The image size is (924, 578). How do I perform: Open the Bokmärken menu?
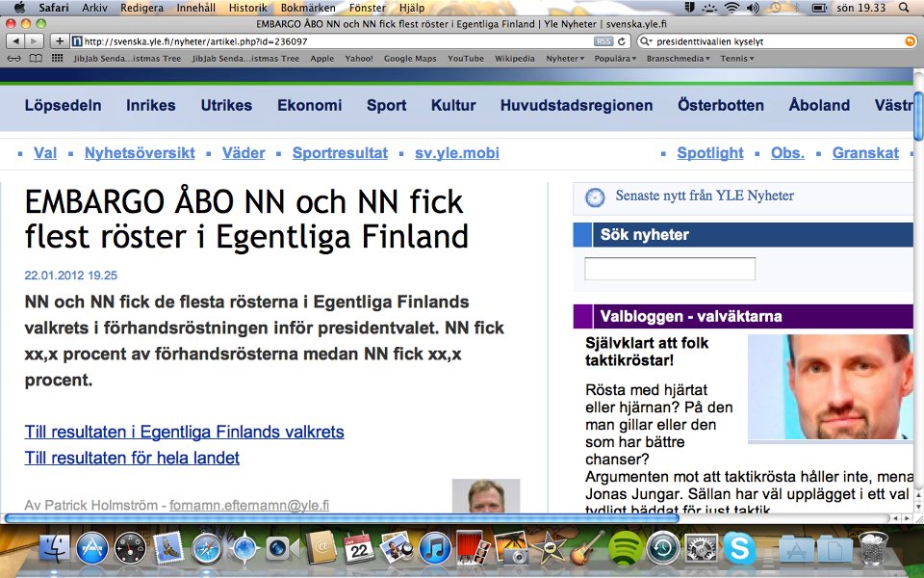click(x=308, y=8)
